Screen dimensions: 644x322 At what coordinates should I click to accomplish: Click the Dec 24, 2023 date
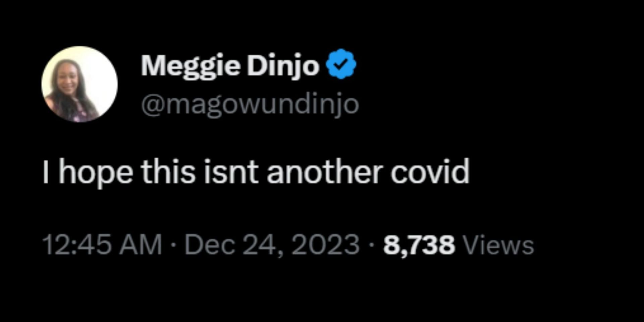point(272,245)
